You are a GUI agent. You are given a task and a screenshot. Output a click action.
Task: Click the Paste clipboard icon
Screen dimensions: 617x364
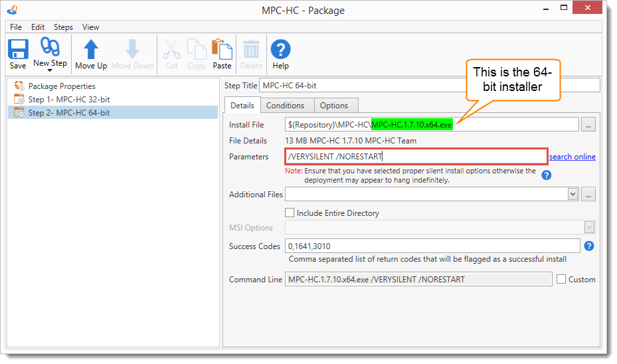(x=222, y=49)
